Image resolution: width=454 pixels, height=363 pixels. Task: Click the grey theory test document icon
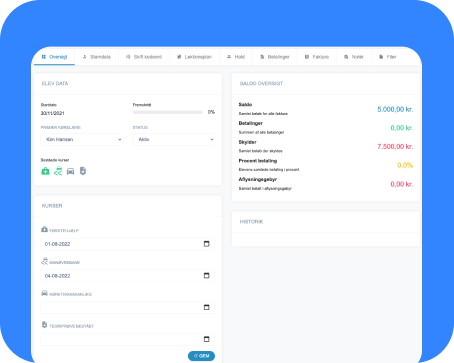[83, 171]
